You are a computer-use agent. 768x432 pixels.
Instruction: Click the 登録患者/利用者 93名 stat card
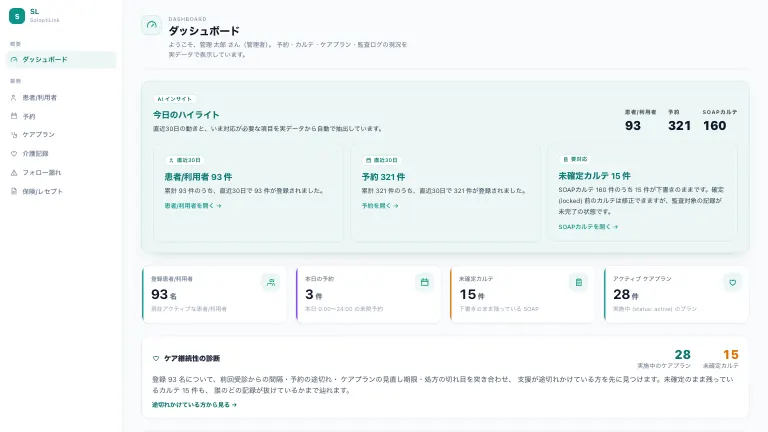tap(215, 294)
